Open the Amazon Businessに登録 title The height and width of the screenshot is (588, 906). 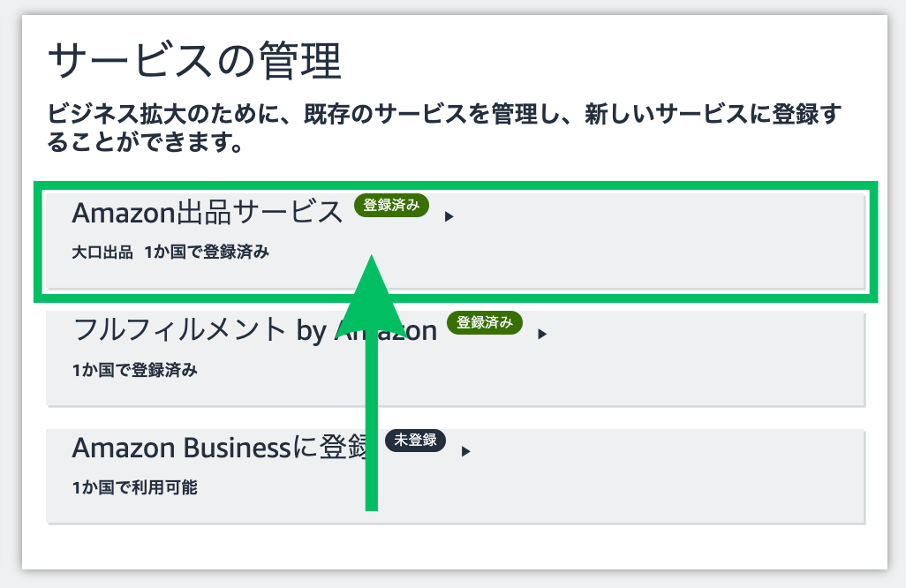coord(220,447)
